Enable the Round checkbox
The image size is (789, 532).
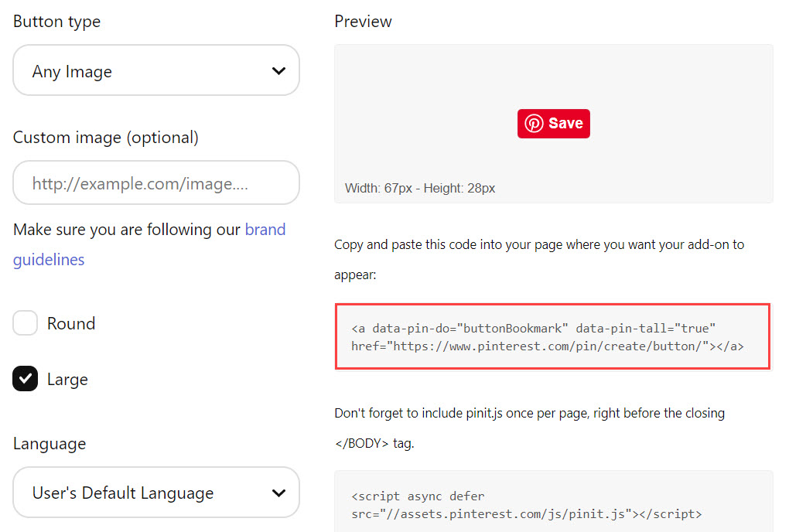(26, 322)
